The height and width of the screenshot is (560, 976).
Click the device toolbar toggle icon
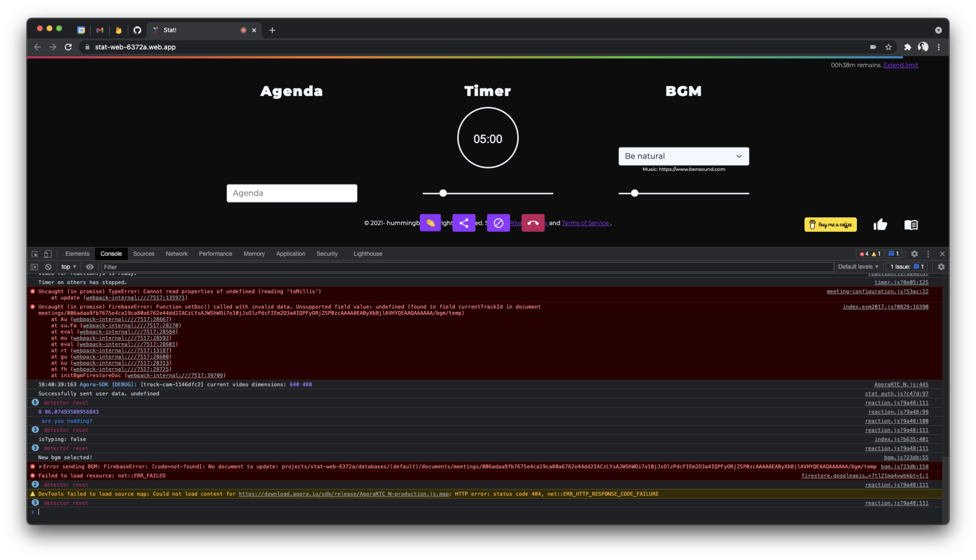pos(47,254)
